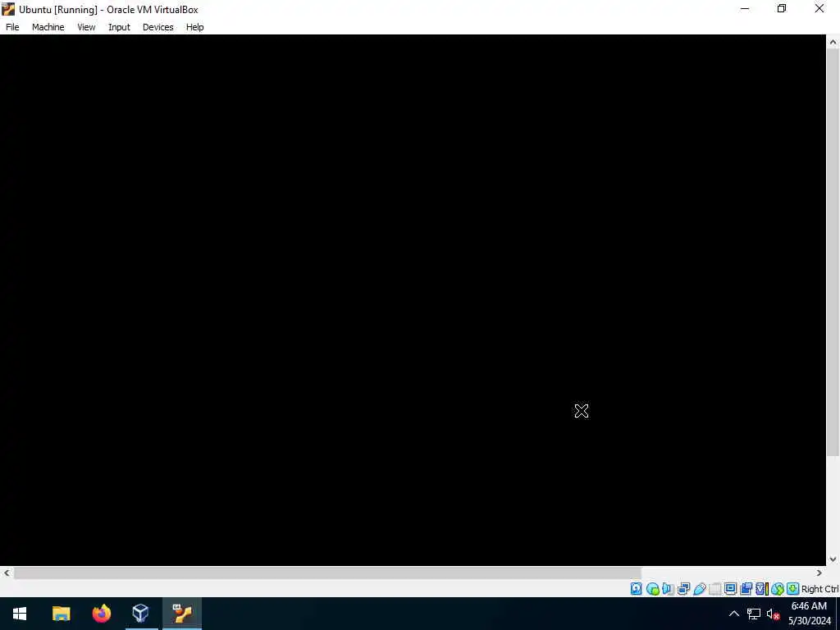Click the display monitor status icon

click(x=730, y=589)
